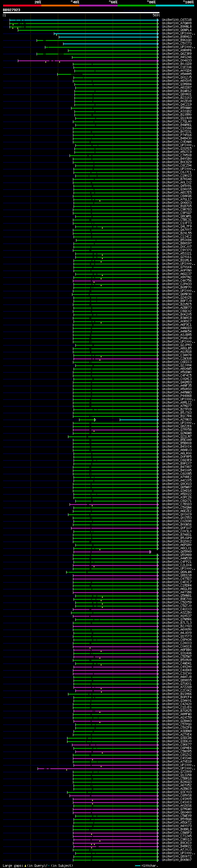Click the cyan alignment bar for UniRef100_C6TCU8
Viewport: 197px width, 868px height.
(83, 20)
